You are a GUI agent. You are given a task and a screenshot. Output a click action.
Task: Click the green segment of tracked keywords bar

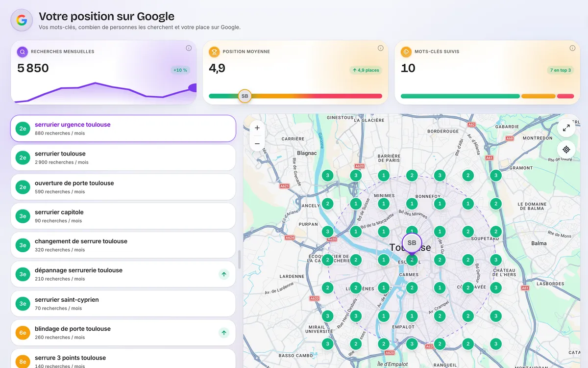click(x=460, y=96)
